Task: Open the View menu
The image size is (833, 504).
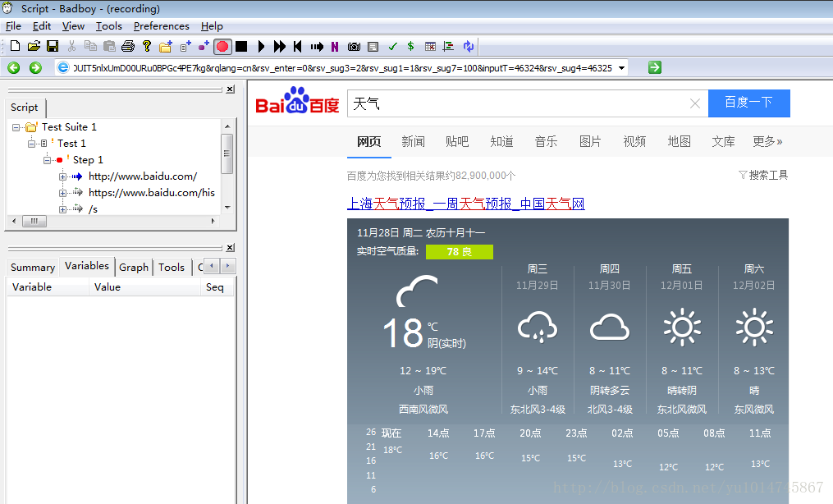Action: (x=73, y=26)
